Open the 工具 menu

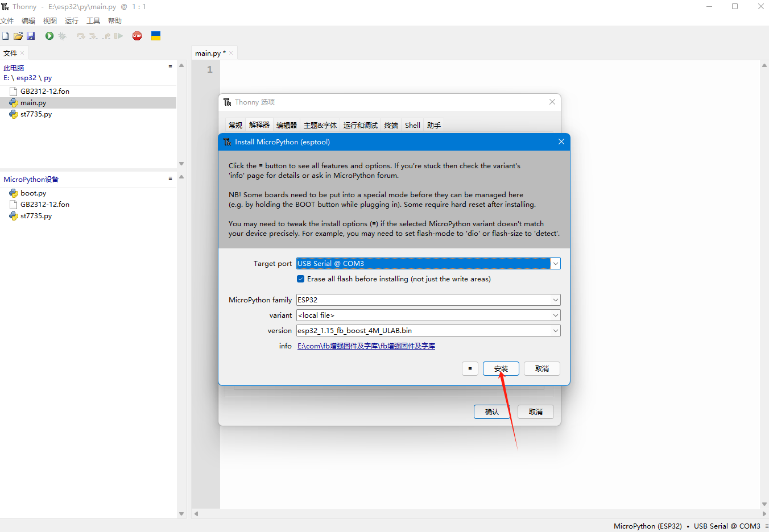point(93,21)
